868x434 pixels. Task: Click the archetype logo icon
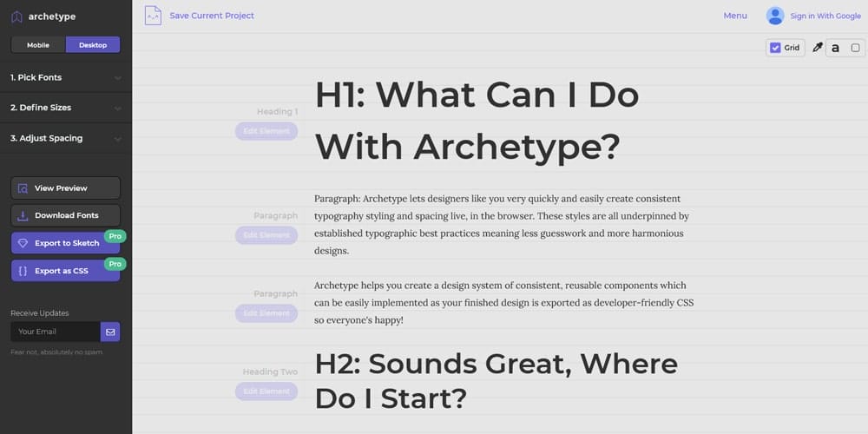coord(17,16)
